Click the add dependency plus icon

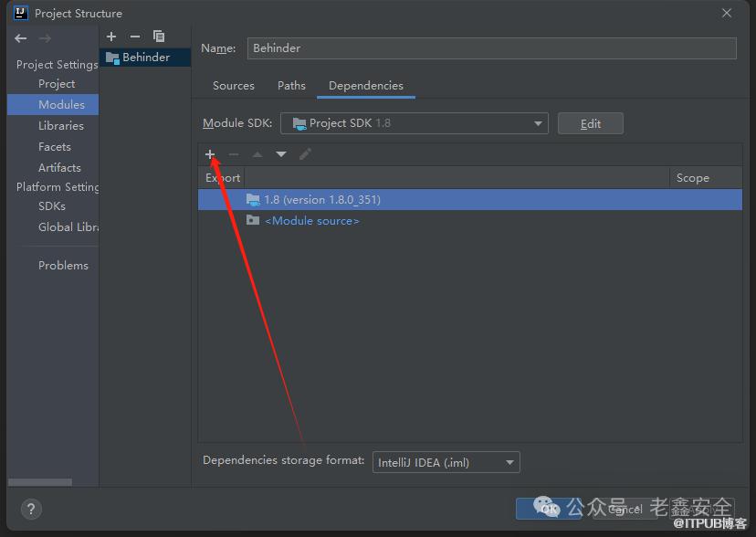click(x=210, y=154)
